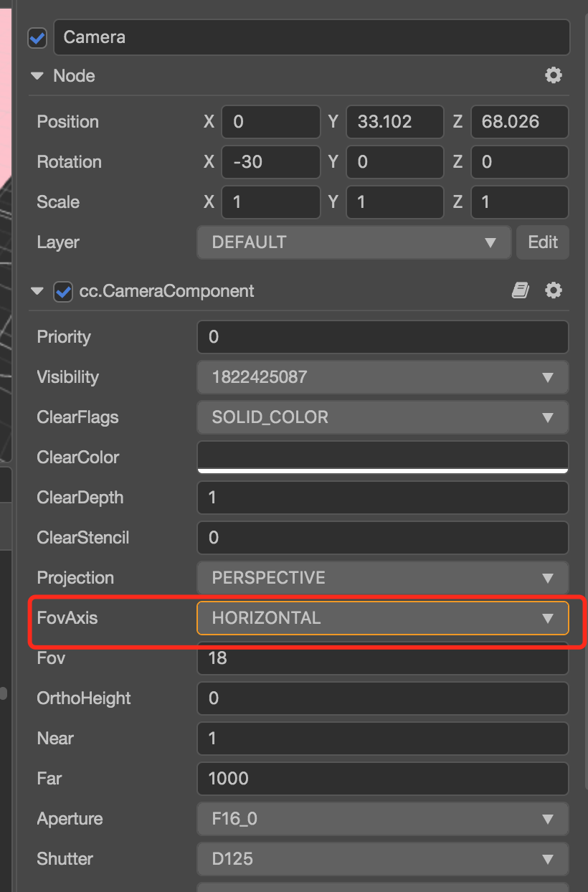Click the Edit button beside Layer

coord(543,242)
